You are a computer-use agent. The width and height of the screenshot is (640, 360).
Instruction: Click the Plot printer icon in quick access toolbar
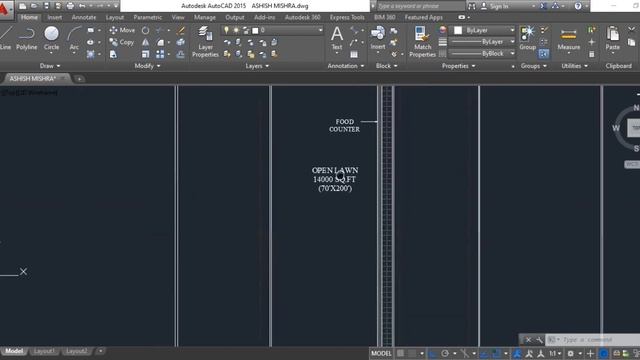70,6
